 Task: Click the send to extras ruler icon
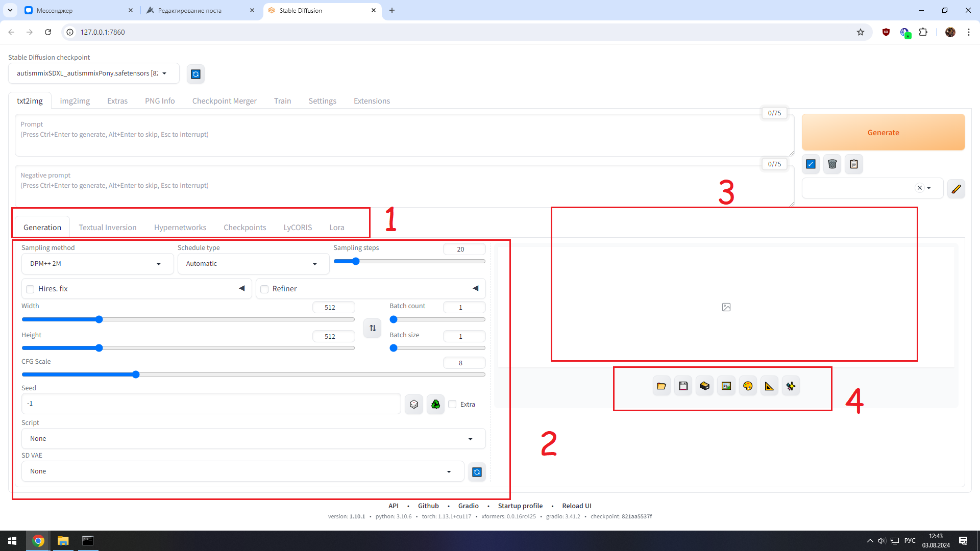pyautogui.click(x=769, y=386)
